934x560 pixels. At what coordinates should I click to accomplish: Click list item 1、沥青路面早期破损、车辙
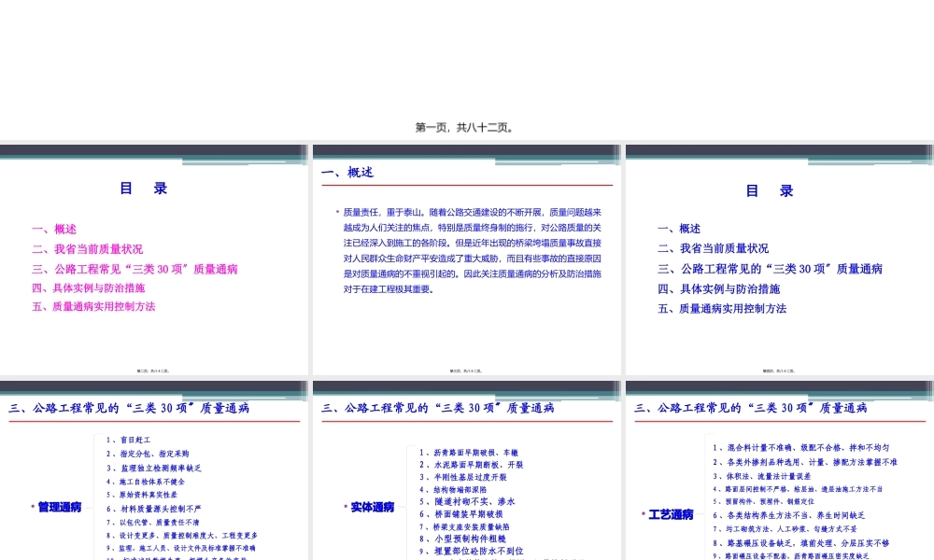click(469, 453)
